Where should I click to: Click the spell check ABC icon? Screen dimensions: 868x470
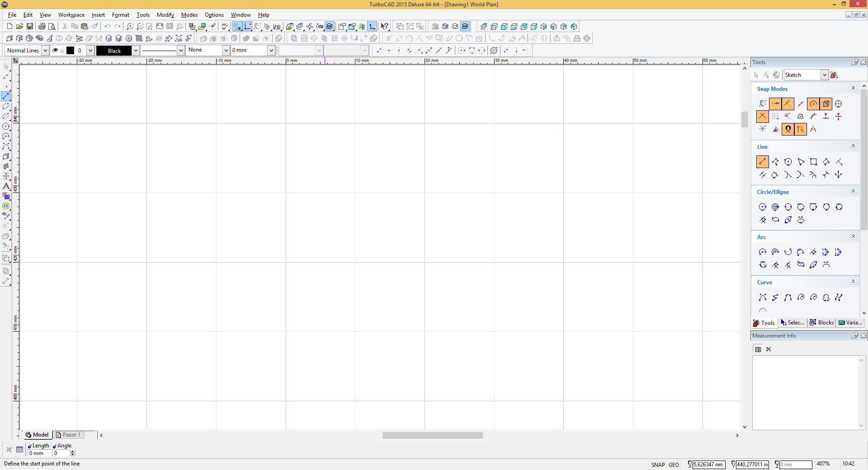[x=225, y=27]
